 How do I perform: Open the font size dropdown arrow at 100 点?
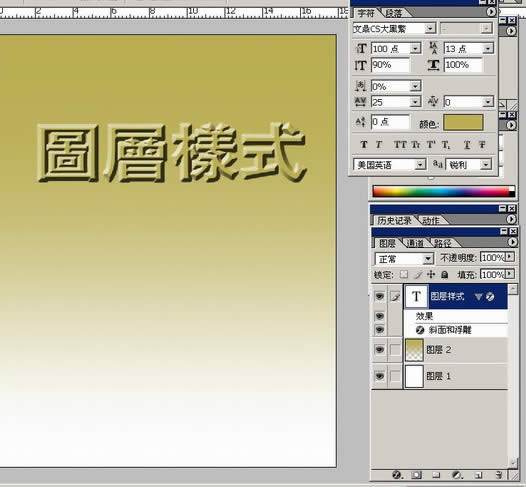pyautogui.click(x=416, y=49)
